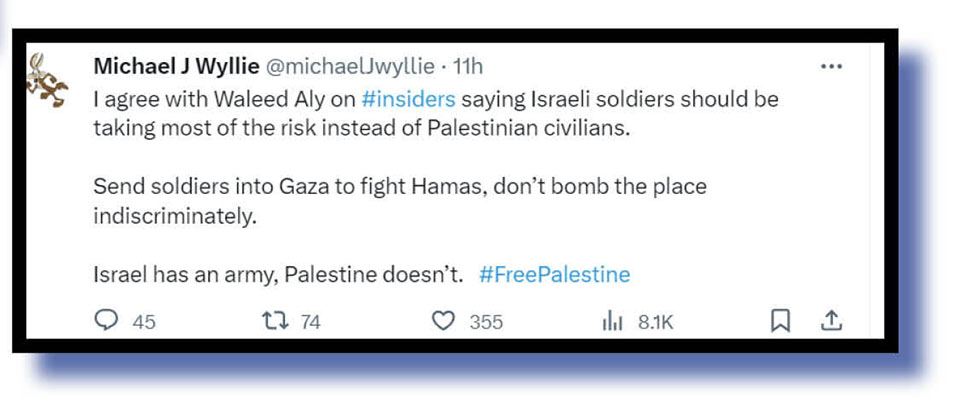Click the retweet count 74
Image resolution: width=964 pixels, height=403 pixels.
point(310,322)
